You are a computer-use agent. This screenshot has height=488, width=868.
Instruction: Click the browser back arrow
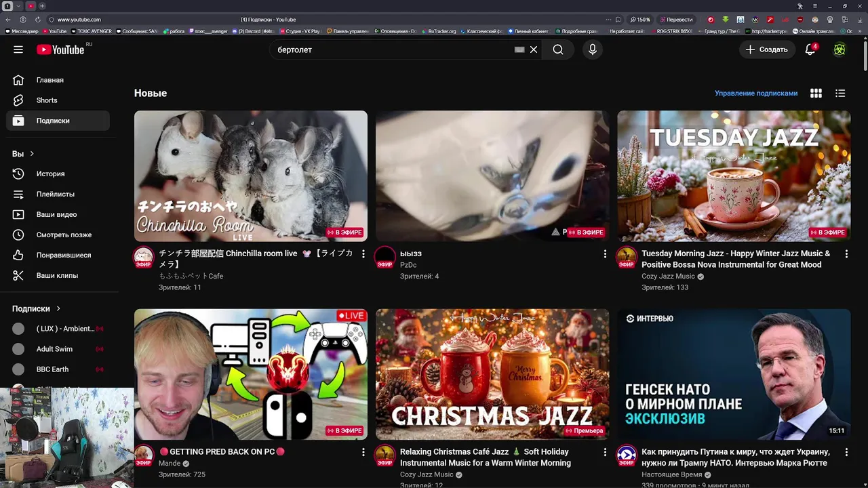8,20
